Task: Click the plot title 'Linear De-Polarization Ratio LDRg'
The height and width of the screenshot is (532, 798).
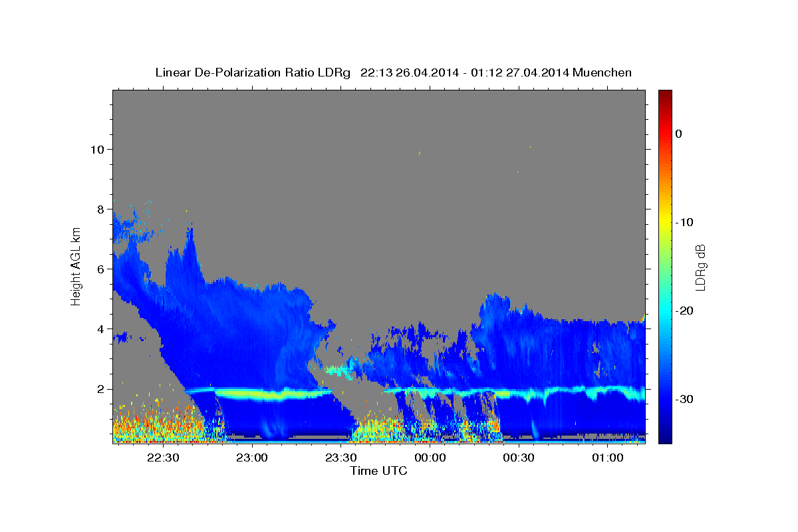Action: [x=252, y=72]
